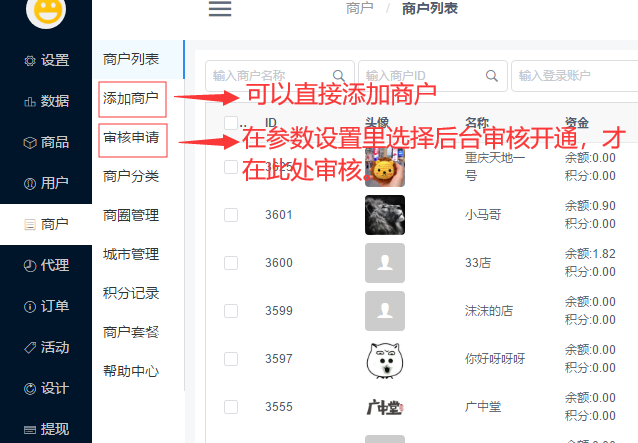Image resolution: width=638 pixels, height=443 pixels.
Task: Click the 小马哥 lion avatar thumbnail
Action: click(x=385, y=215)
